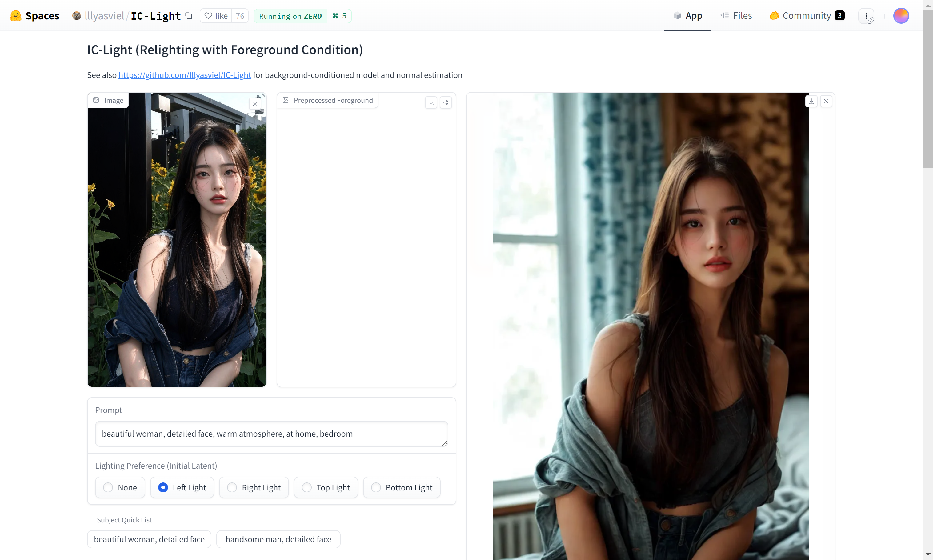This screenshot has width=933, height=560.
Task: Open the App tab
Action: [687, 15]
